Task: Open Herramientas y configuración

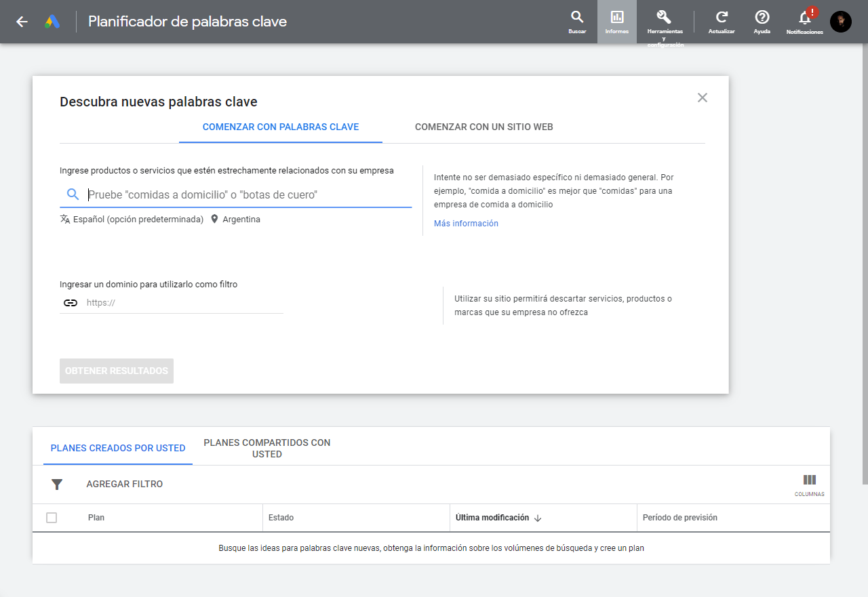Action: [x=664, y=15]
